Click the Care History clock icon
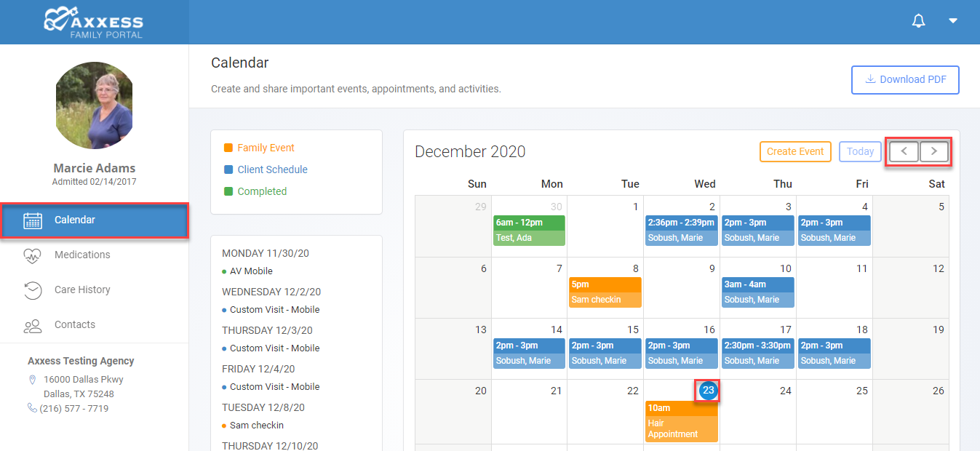Viewport: 980px width, 451px height. (x=33, y=290)
